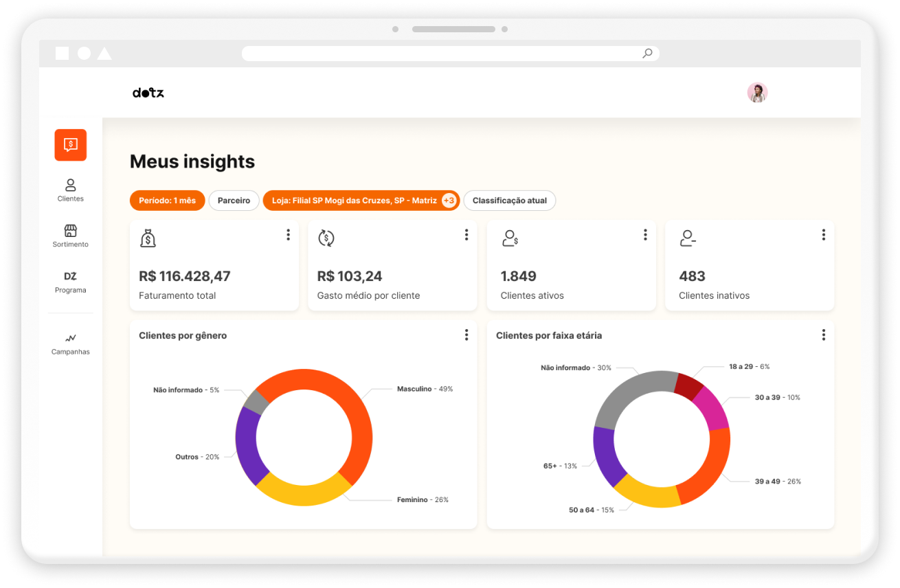Open the Classificação atual filter

point(510,201)
